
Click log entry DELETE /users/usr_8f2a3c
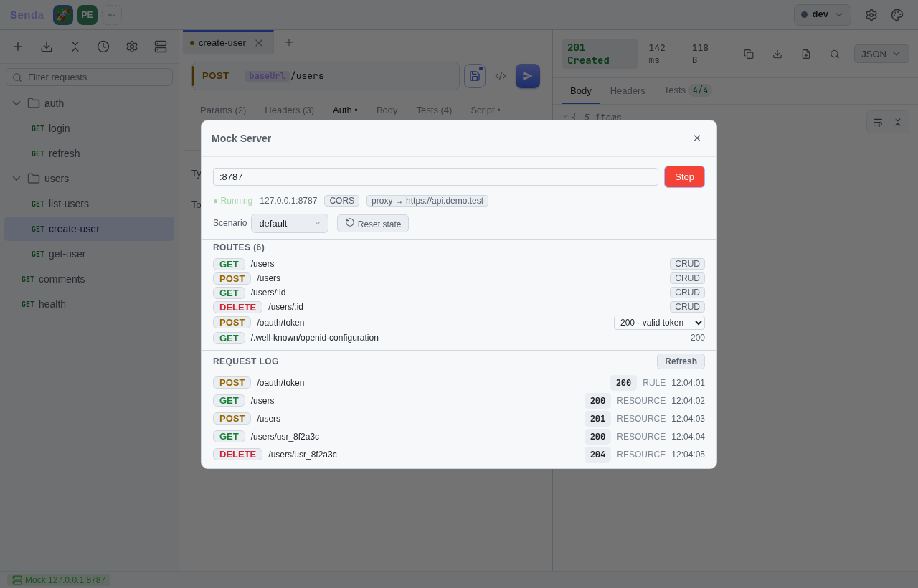[459, 455]
